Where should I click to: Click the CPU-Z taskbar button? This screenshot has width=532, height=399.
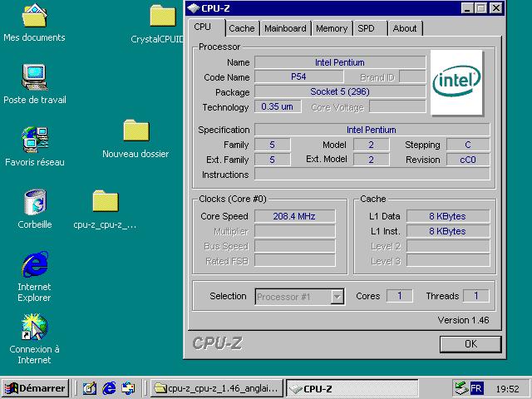tap(352, 388)
